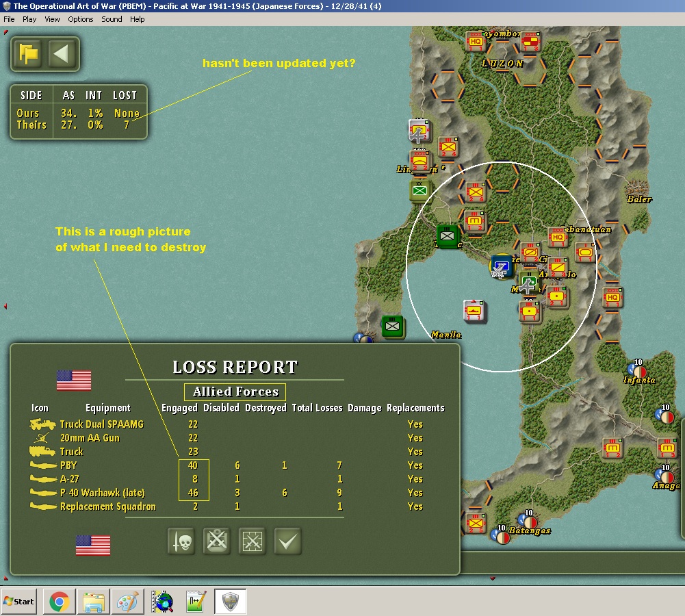This screenshot has width=685, height=616.
Task: Select the blue unit counter near Manila
Action: coord(502,266)
